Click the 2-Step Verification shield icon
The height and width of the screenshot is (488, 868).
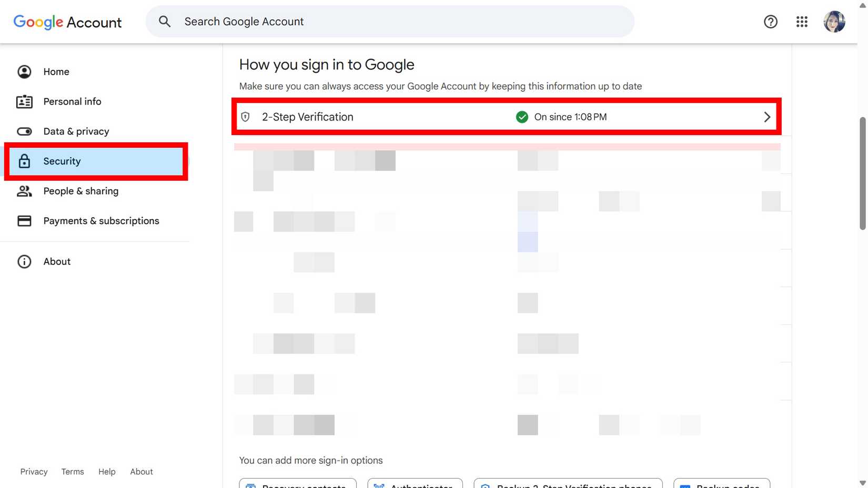(x=245, y=117)
